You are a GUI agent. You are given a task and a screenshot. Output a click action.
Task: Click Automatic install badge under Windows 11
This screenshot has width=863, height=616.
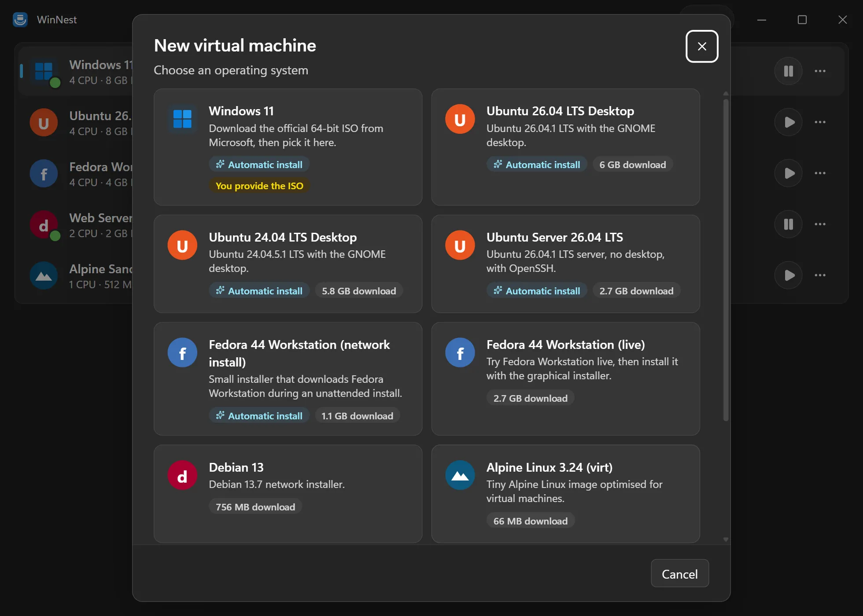click(259, 165)
